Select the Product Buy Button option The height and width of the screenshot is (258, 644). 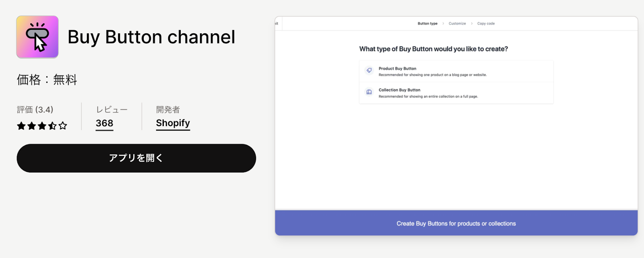click(x=456, y=72)
